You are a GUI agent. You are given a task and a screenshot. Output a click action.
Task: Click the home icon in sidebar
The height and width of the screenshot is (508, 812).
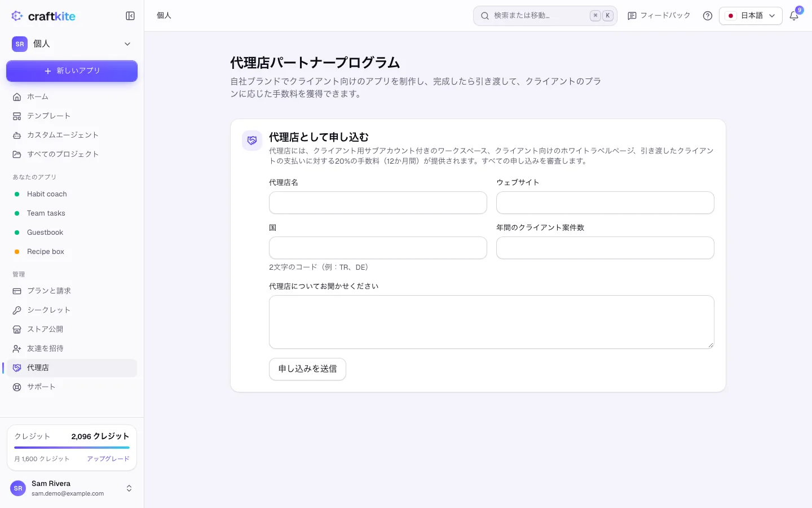pyautogui.click(x=17, y=97)
